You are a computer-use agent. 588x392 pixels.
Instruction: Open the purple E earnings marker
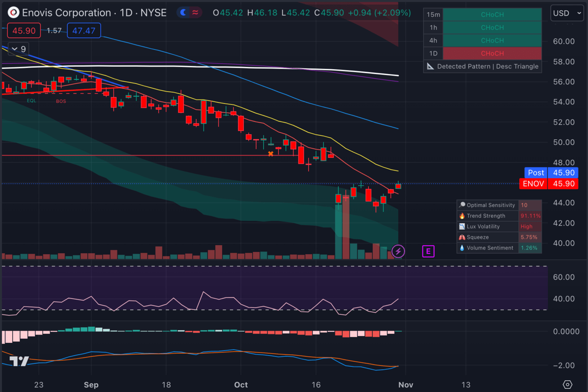coord(428,251)
